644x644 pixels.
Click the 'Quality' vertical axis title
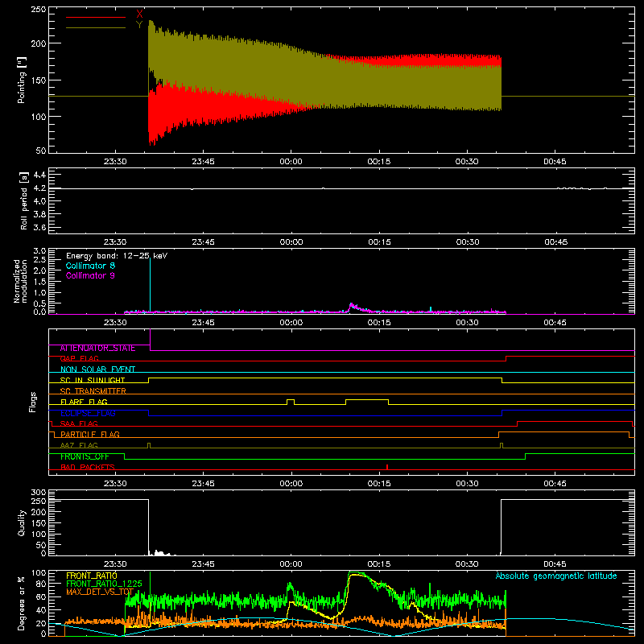22,522
